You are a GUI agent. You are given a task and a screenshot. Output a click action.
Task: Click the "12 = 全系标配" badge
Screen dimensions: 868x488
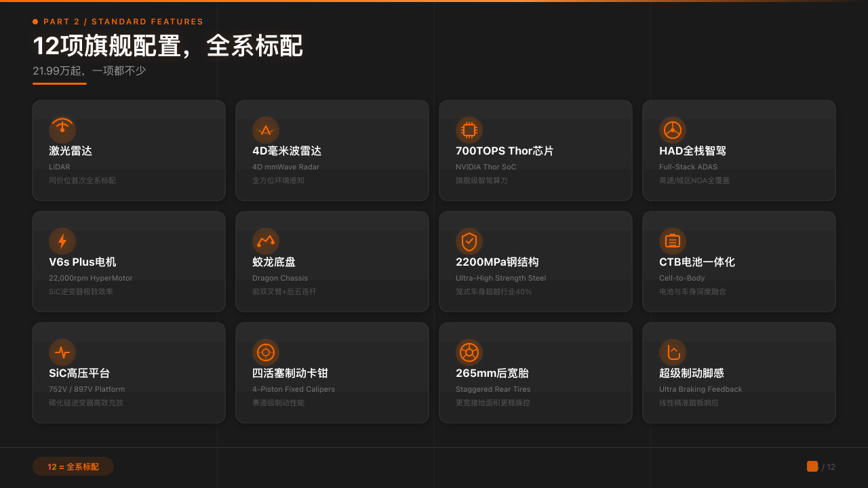[73, 466]
